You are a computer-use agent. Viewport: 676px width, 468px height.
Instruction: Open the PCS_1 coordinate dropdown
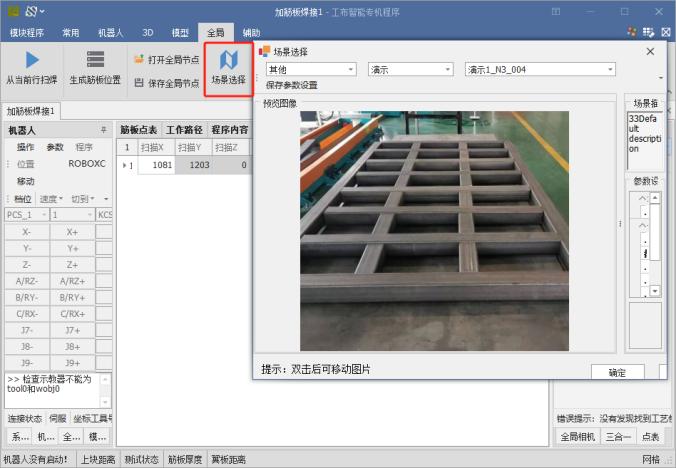coord(26,214)
